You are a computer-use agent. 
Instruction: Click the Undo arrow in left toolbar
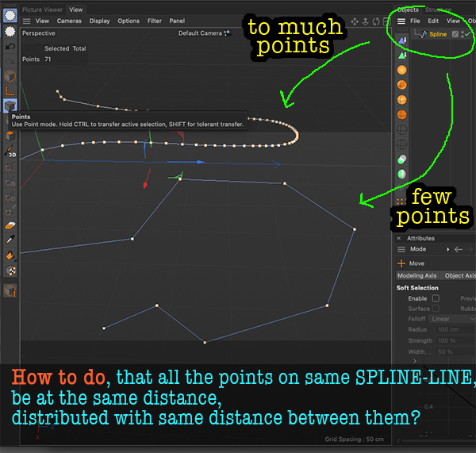point(10,47)
